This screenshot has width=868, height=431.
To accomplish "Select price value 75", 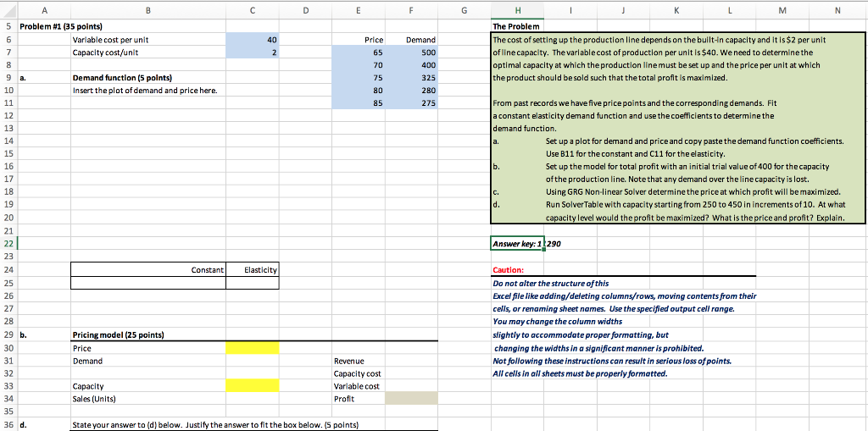I will 359,77.
